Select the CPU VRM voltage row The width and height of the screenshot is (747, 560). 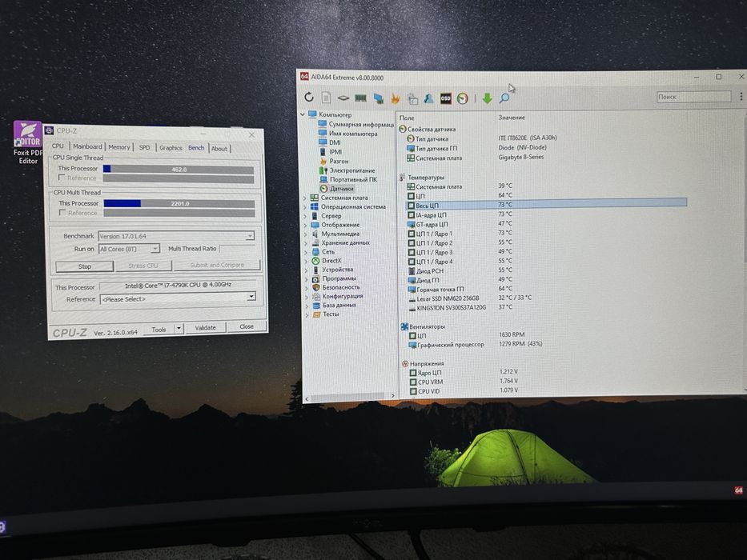546,382
